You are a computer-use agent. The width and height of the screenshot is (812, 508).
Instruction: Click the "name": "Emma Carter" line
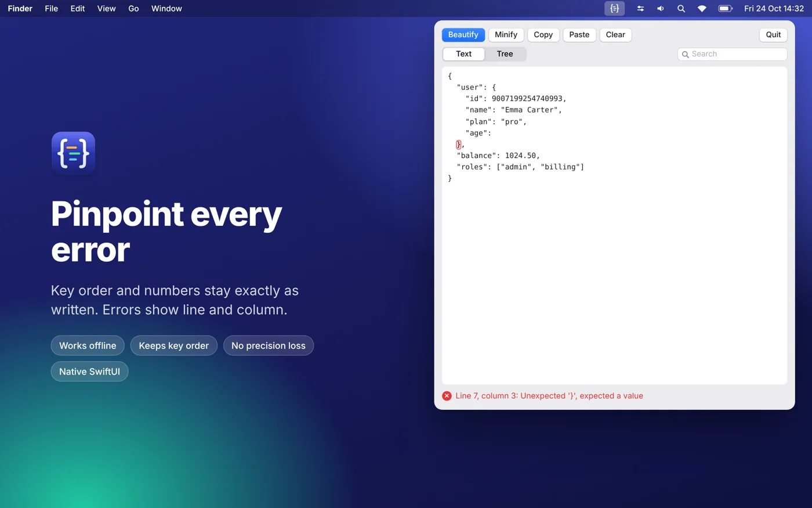(x=513, y=110)
